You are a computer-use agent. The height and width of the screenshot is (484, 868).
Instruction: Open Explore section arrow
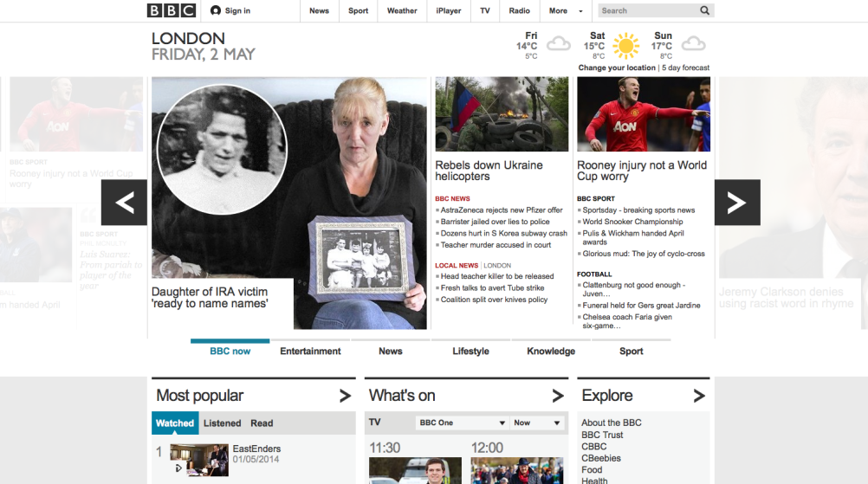[698, 396]
